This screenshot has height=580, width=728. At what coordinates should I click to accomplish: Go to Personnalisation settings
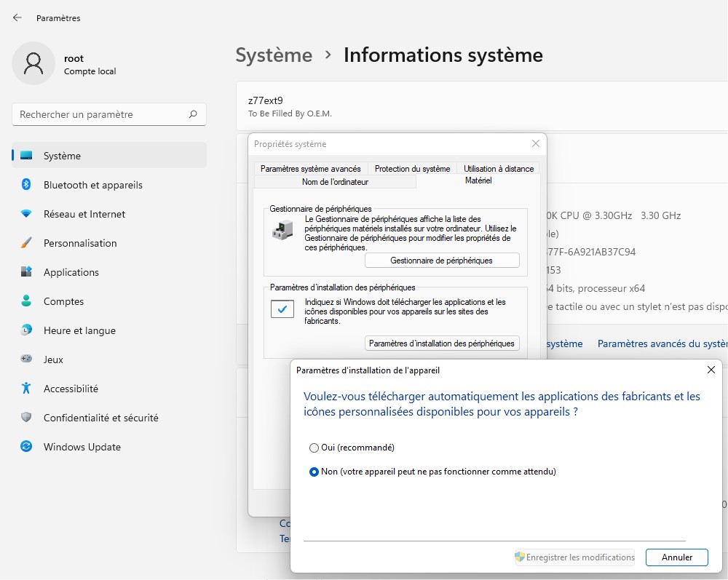coord(109,243)
